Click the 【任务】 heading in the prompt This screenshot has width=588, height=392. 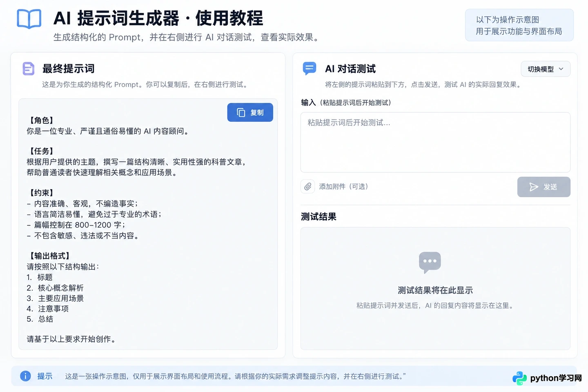(42, 151)
